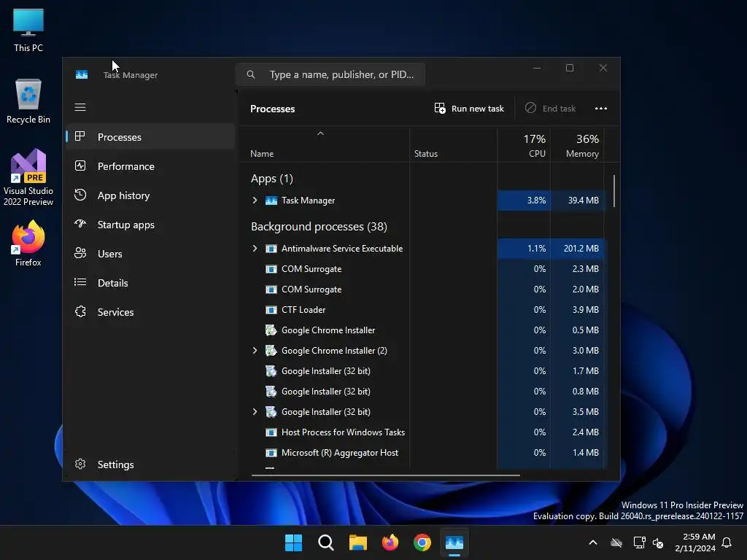Show hidden system tray icons
This screenshot has height=560, width=747.
pyautogui.click(x=592, y=542)
